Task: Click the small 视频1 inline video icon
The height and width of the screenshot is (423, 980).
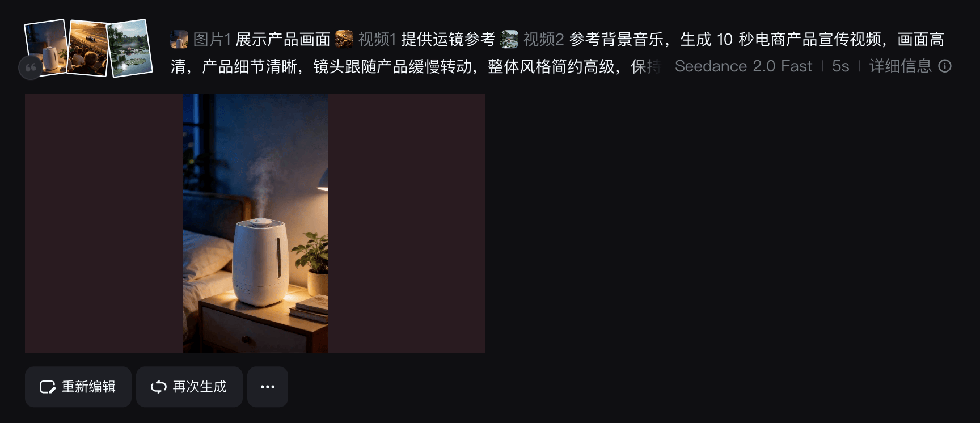Action: click(x=344, y=39)
